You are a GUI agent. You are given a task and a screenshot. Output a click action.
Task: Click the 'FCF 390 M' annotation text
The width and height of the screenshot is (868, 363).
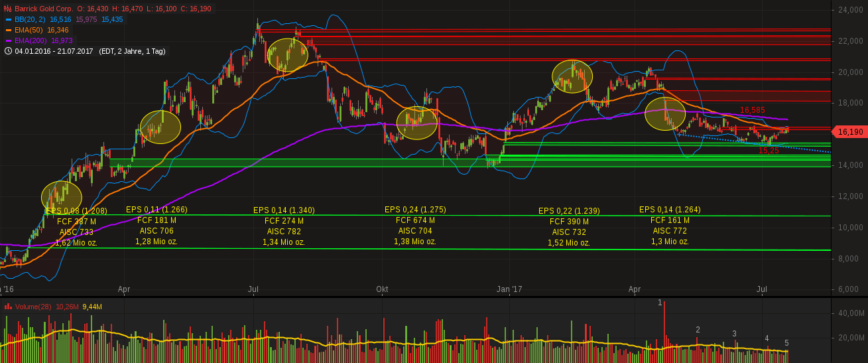click(x=569, y=222)
